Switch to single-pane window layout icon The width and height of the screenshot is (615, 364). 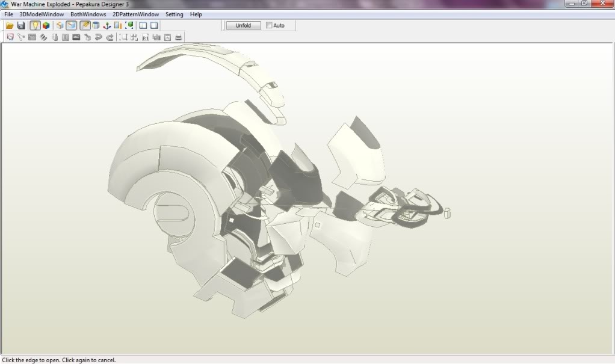[x=154, y=25]
